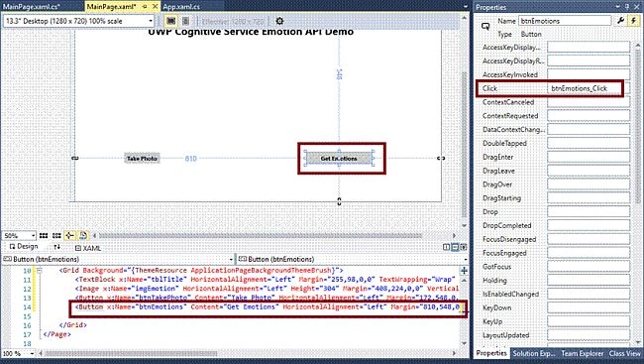Image resolution: width=644 pixels, height=364 pixels.
Task: Click the FocusEngaged event field
Action: (x=589, y=253)
